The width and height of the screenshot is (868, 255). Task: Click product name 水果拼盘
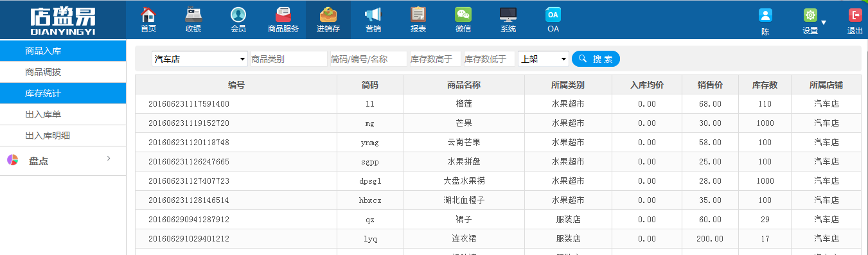pyautogui.click(x=464, y=162)
